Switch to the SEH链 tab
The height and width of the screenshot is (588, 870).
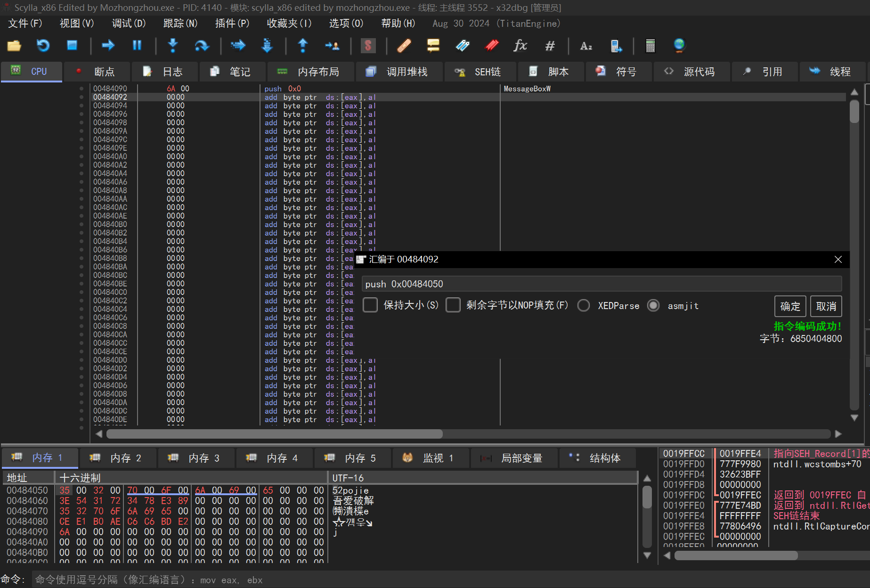click(x=480, y=72)
